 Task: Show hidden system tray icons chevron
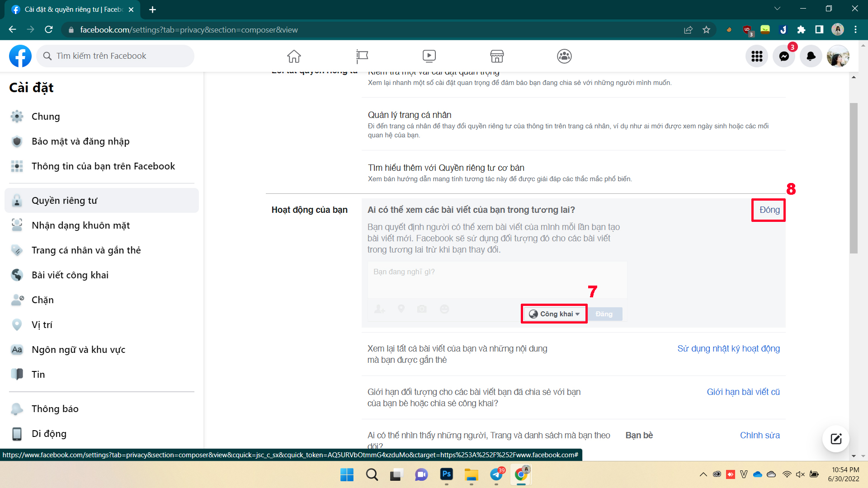[703, 474]
